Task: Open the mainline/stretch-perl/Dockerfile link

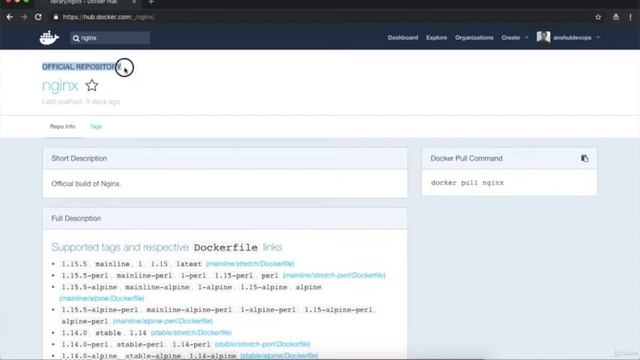Action: click(x=334, y=276)
